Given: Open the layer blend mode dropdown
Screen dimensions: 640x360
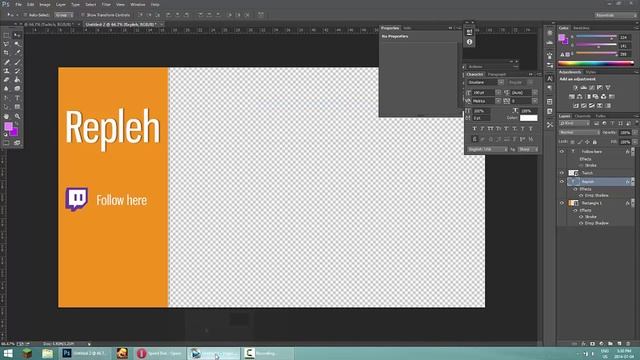Looking at the screenshot, I should [579, 133].
